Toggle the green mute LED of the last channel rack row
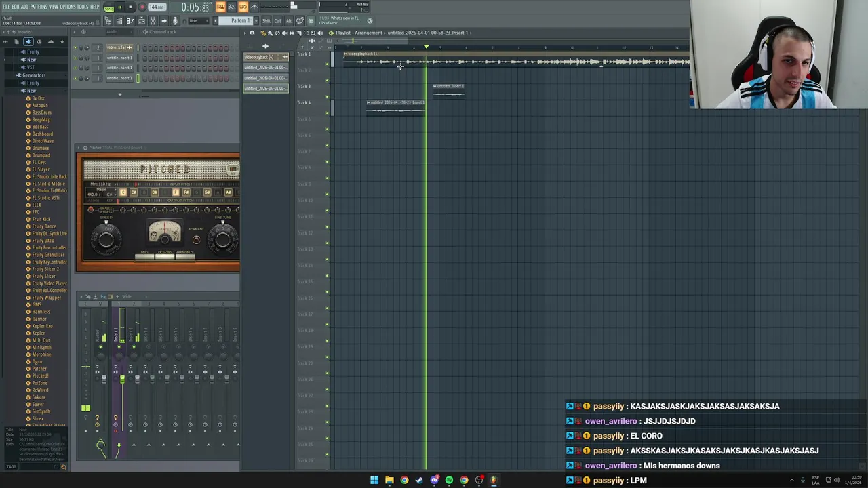 pos(75,78)
